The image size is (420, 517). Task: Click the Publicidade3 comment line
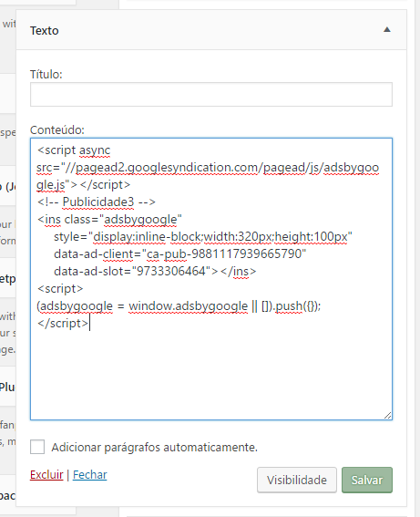[x=97, y=202]
